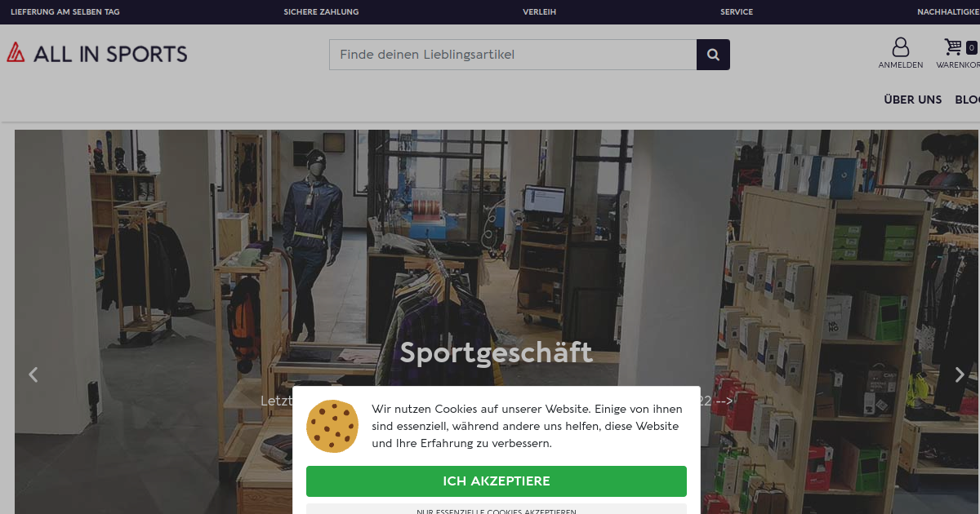Screen dimensions: 980x514
Task: Show the previous carousel slide
Action: pyautogui.click(x=33, y=374)
